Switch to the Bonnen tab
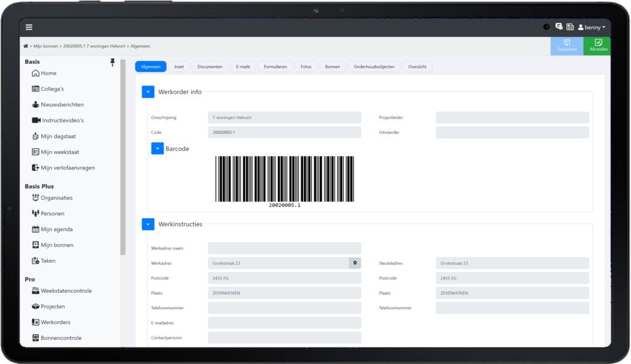 (332, 67)
